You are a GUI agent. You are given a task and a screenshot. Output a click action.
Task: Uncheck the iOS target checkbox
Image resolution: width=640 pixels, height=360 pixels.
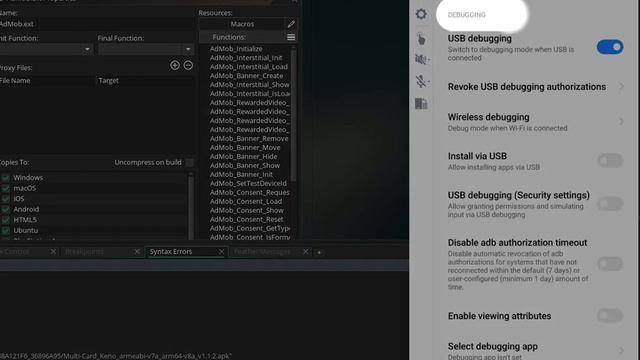point(6,199)
